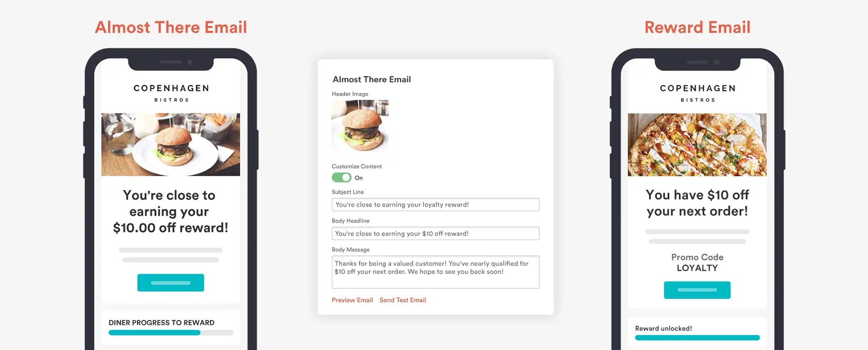Click the Reward unlocked progress bar
Viewport: 868px width, 350px height.
click(x=697, y=336)
